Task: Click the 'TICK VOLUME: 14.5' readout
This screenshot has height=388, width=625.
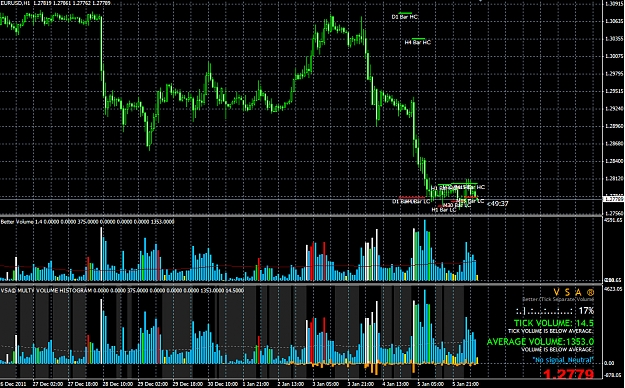Action: (554, 323)
